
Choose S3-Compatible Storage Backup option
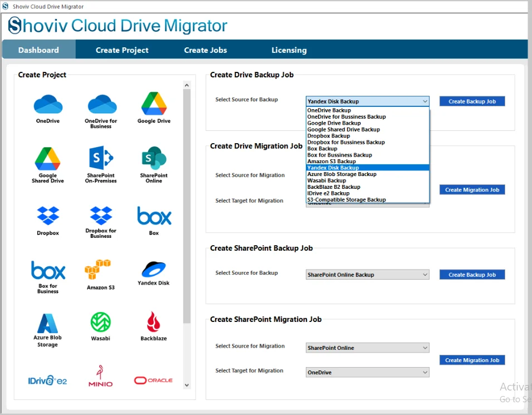pyautogui.click(x=368, y=200)
